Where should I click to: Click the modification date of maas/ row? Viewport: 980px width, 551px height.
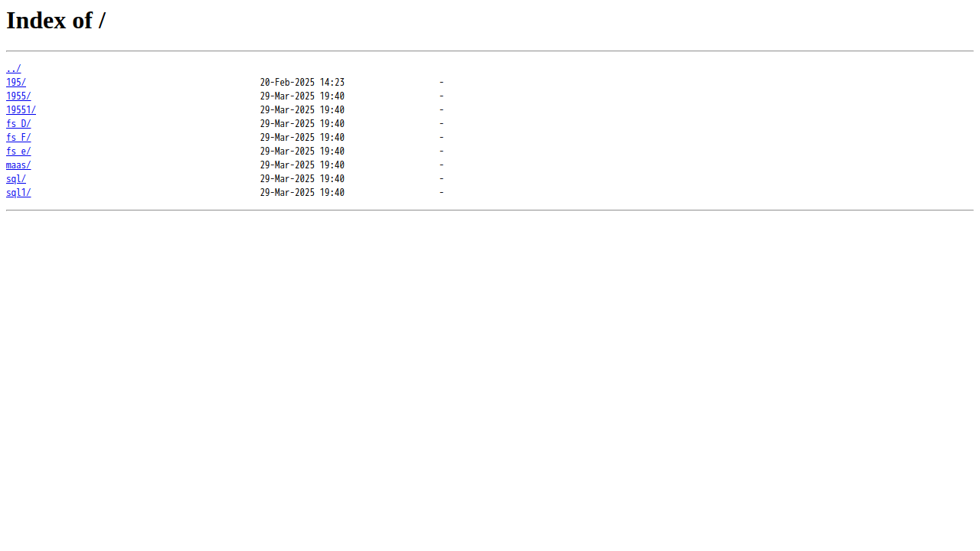[x=302, y=165]
